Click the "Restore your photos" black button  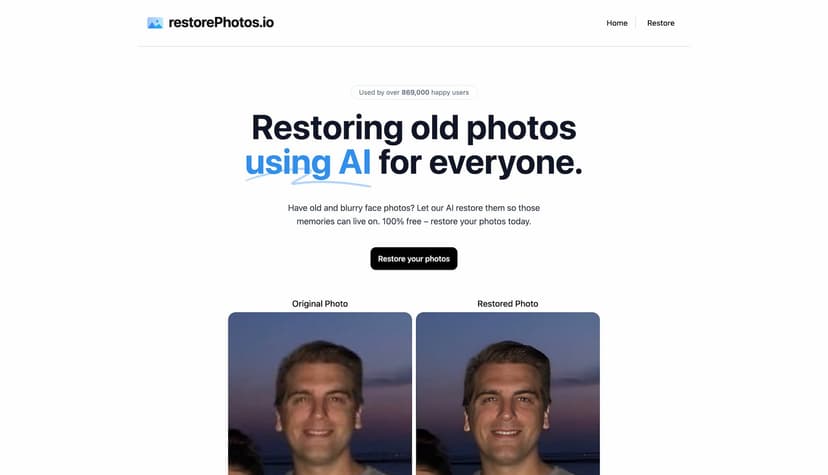tap(413, 259)
